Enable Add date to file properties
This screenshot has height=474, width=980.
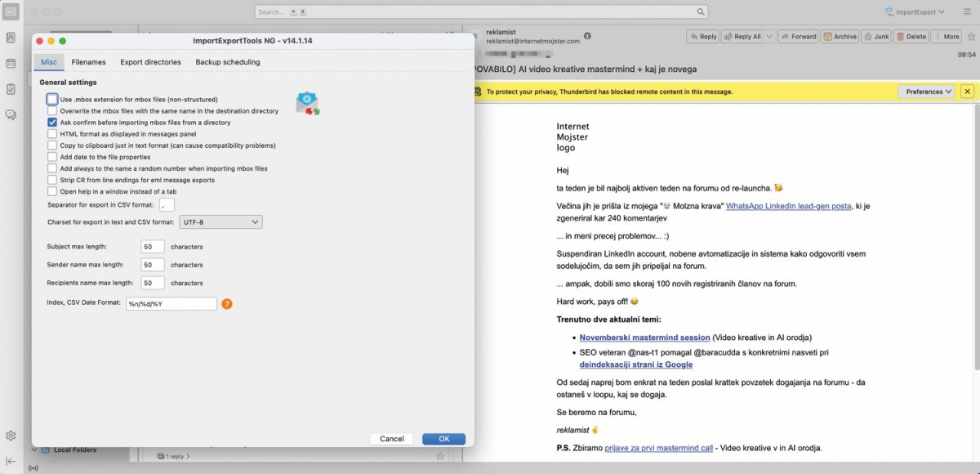(52, 157)
